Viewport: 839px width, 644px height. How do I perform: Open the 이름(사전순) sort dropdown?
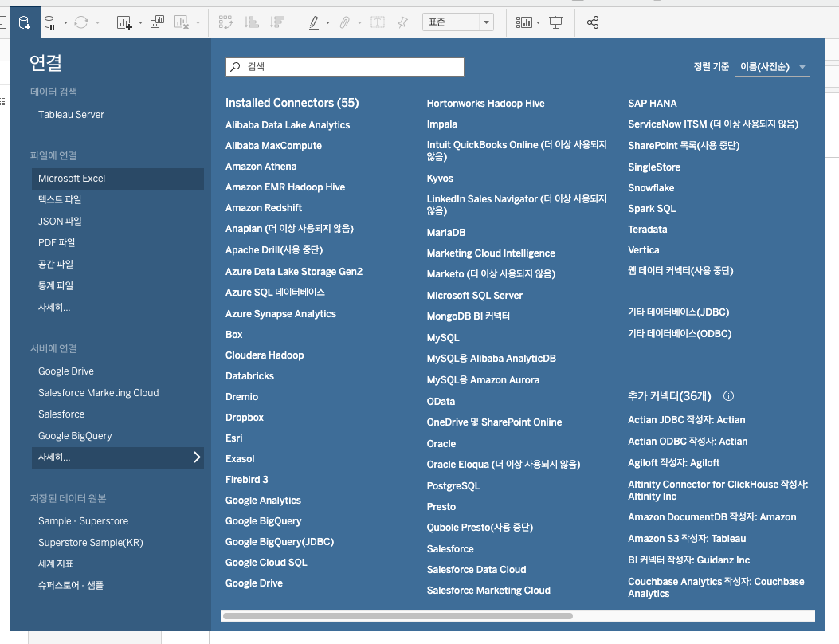click(x=772, y=67)
